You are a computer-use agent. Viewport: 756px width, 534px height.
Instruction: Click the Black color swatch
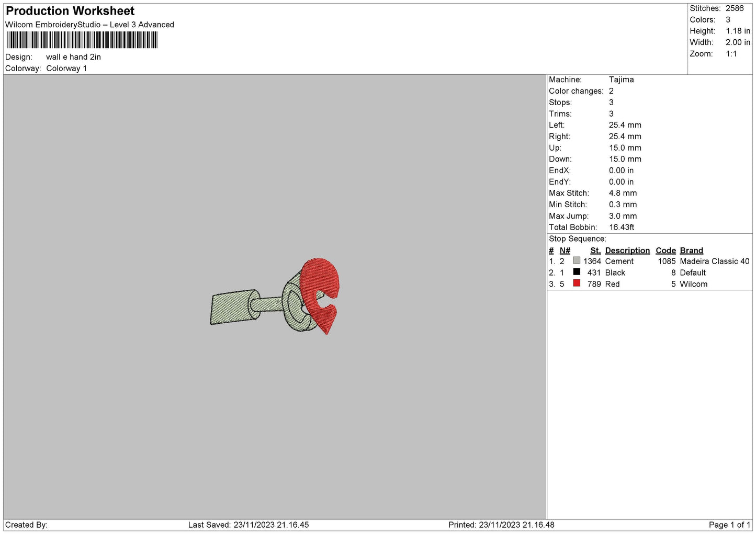point(577,272)
